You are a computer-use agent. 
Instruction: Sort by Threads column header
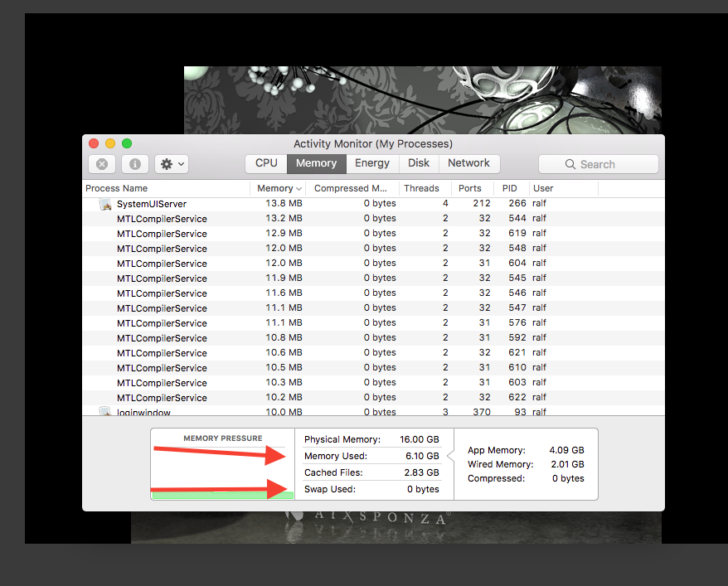(425, 188)
